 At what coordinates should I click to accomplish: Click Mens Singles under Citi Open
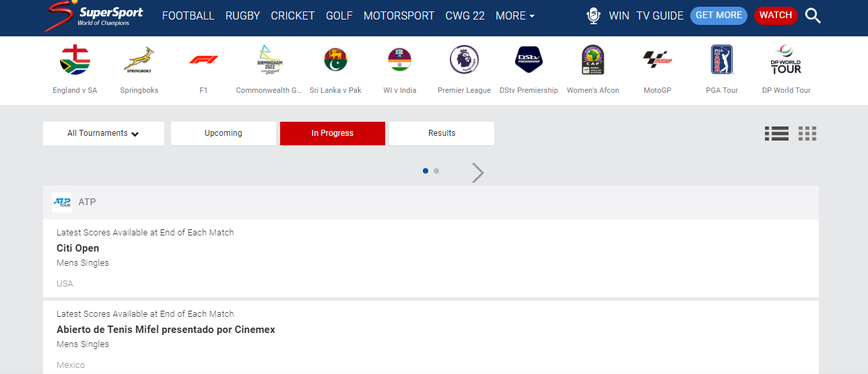click(83, 263)
